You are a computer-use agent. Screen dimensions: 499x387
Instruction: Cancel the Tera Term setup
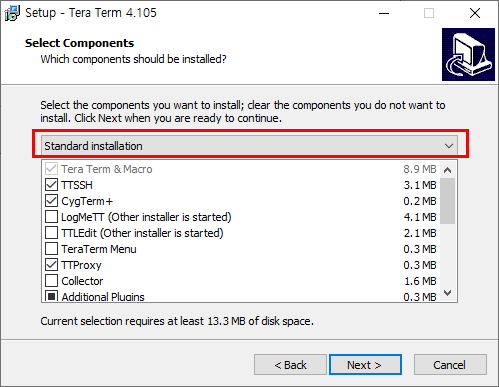point(450,365)
